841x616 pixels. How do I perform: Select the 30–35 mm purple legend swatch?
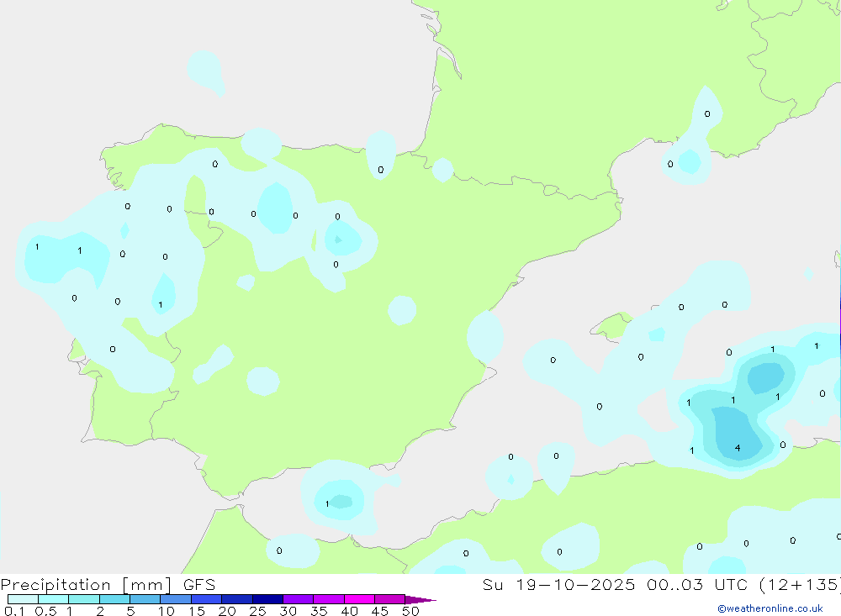click(298, 599)
